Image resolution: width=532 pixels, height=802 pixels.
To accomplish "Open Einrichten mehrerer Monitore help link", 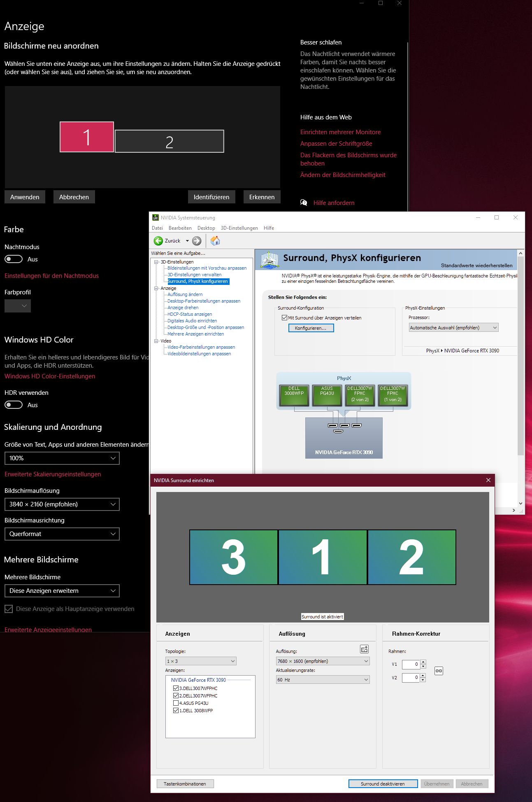I will pos(340,132).
